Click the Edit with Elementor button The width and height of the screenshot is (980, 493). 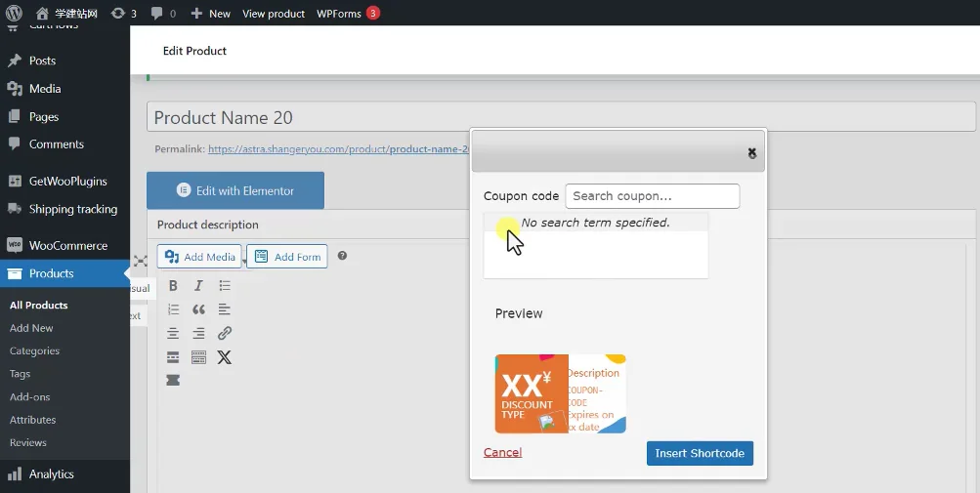pyautogui.click(x=235, y=190)
